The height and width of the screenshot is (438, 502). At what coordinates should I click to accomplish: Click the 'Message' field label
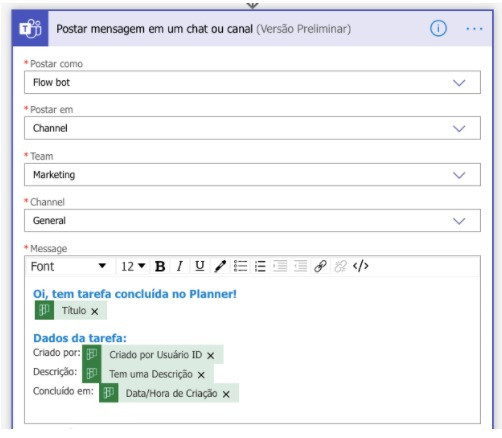click(x=49, y=249)
